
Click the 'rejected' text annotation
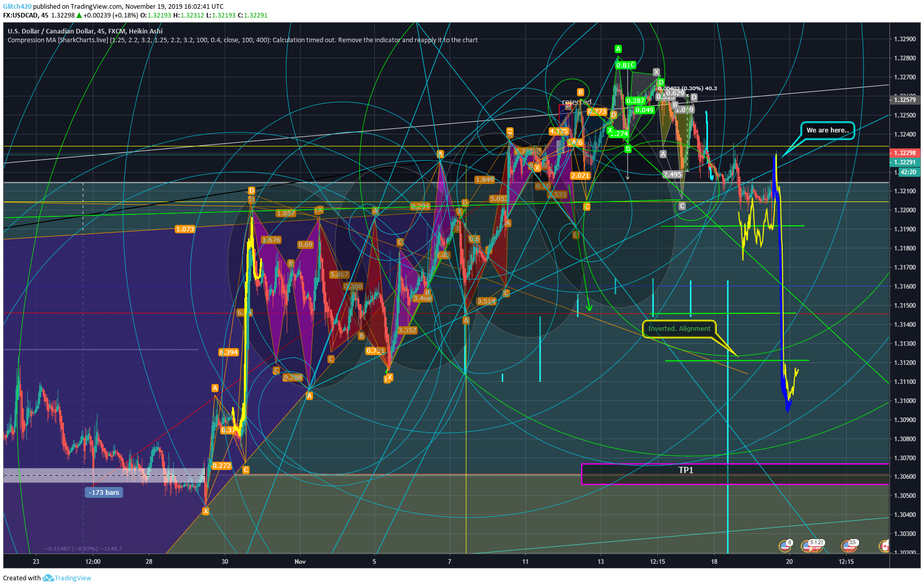576,102
